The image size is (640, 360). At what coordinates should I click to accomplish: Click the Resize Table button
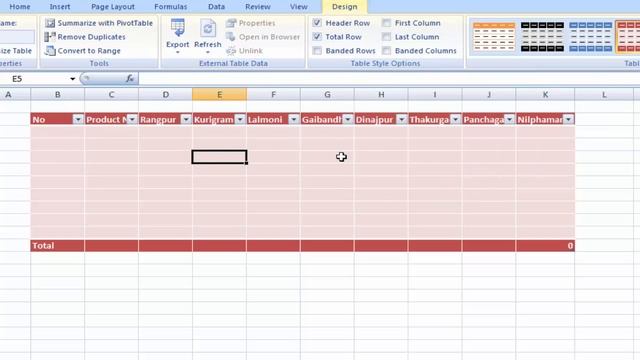tap(16, 51)
